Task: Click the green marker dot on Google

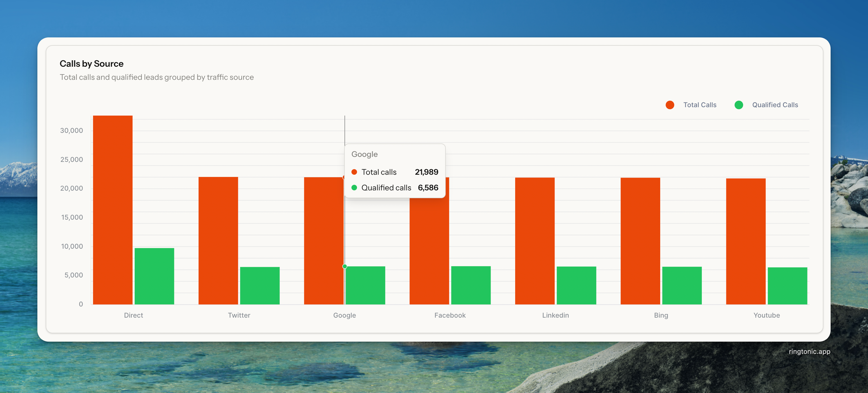Action: point(344,266)
